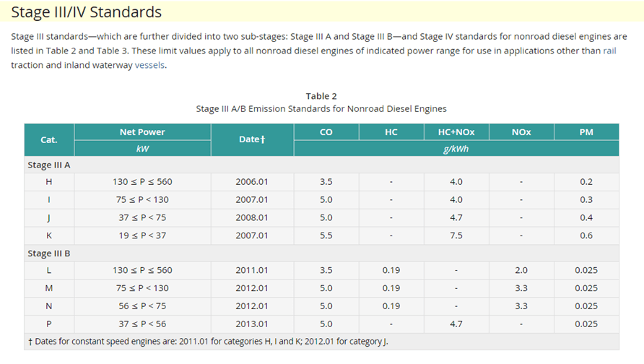The width and height of the screenshot is (644, 364).
Task: Click the 2006.01 date for category H
Action: [251, 182]
